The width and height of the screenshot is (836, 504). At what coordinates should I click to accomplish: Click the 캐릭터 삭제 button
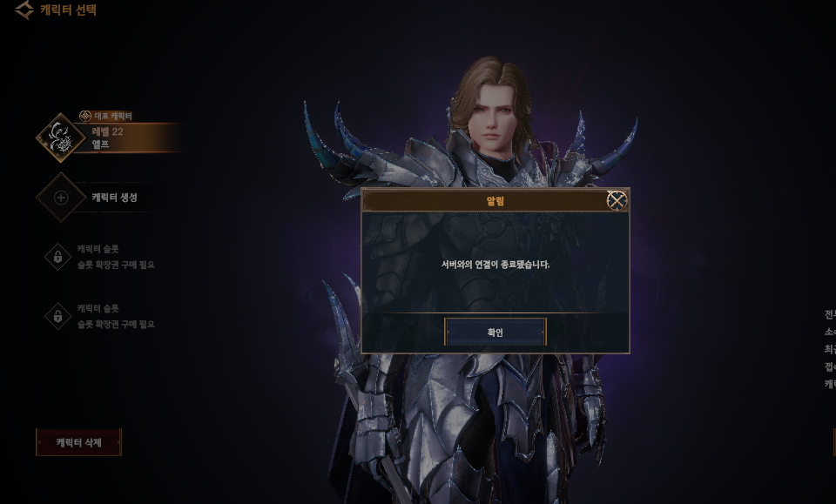pyautogui.click(x=79, y=442)
